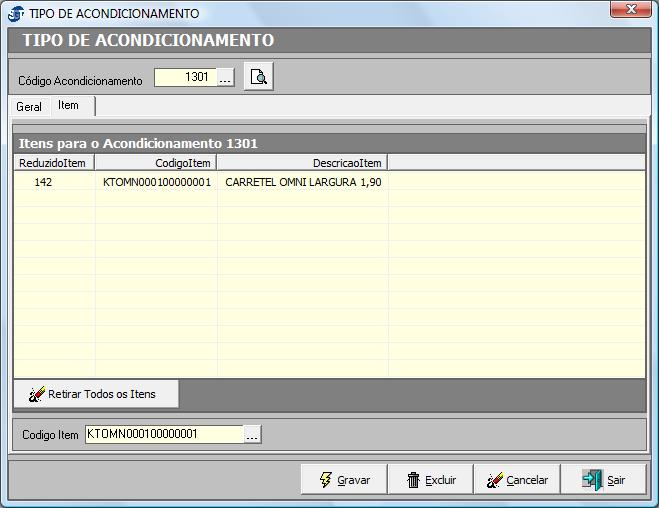Select the KTOMN000100000001 cell in the grid
659x508 pixels.
[157, 182]
